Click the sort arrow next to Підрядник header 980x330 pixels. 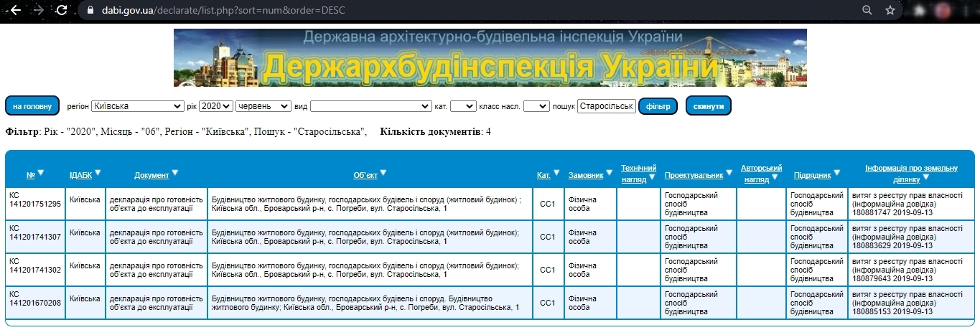click(x=837, y=173)
